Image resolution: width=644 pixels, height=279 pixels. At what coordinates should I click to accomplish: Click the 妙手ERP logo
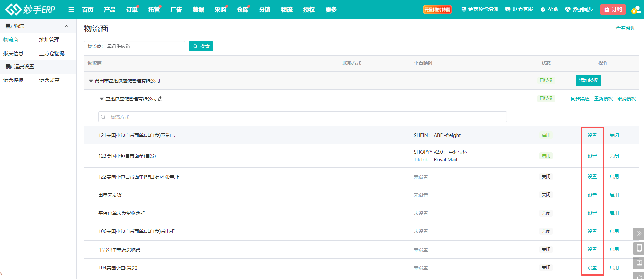(31, 10)
